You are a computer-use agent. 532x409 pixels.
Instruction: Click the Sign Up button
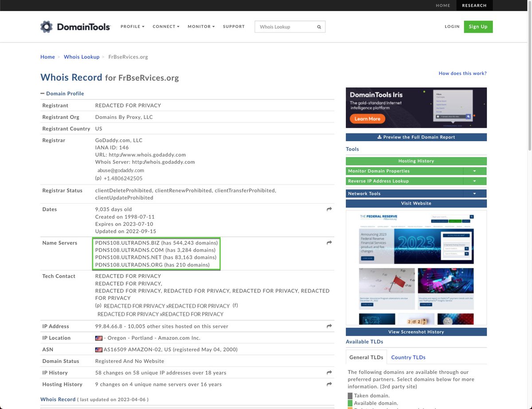pyautogui.click(x=478, y=27)
